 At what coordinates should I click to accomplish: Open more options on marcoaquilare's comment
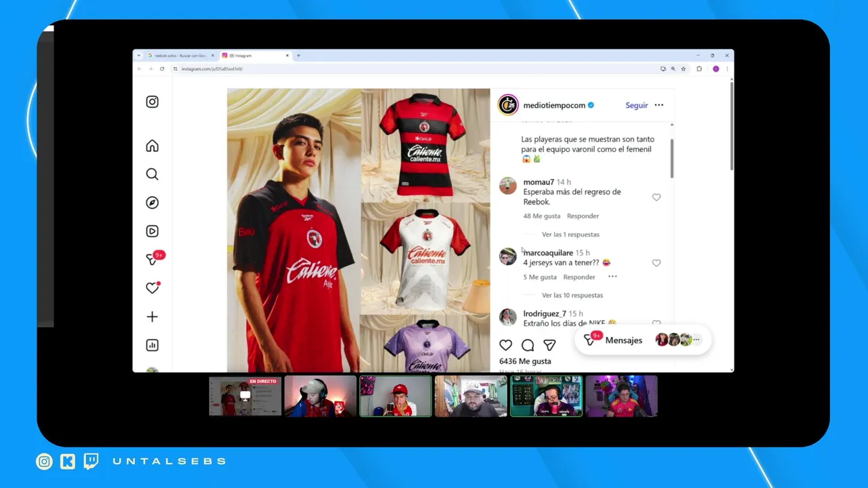pyautogui.click(x=612, y=277)
